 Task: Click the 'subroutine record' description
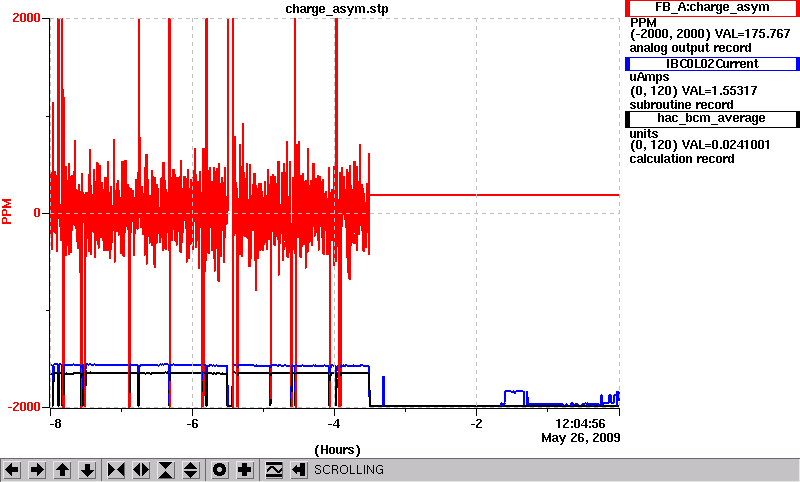tap(681, 105)
